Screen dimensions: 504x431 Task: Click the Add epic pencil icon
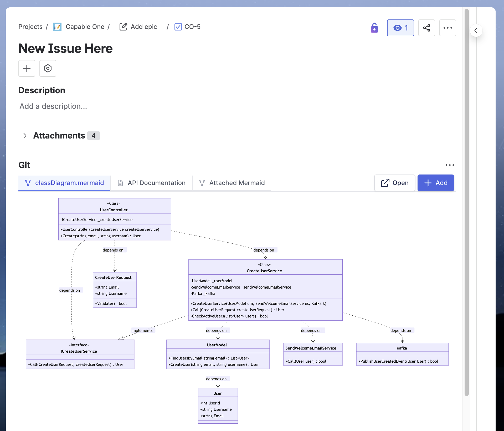[123, 27]
